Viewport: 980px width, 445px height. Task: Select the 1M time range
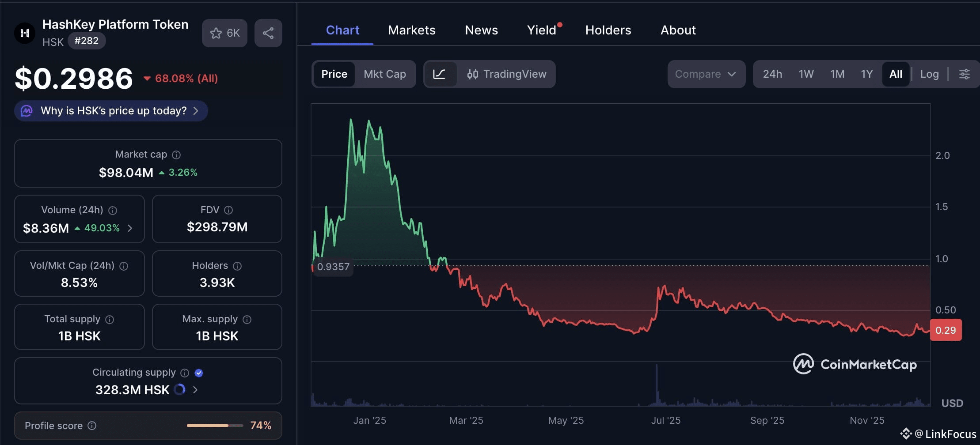(x=837, y=74)
